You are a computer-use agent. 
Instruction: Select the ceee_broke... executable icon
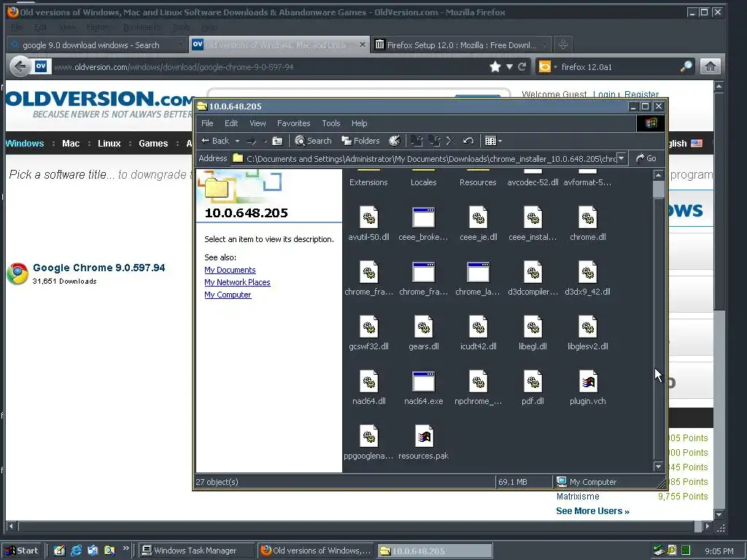coord(424,218)
